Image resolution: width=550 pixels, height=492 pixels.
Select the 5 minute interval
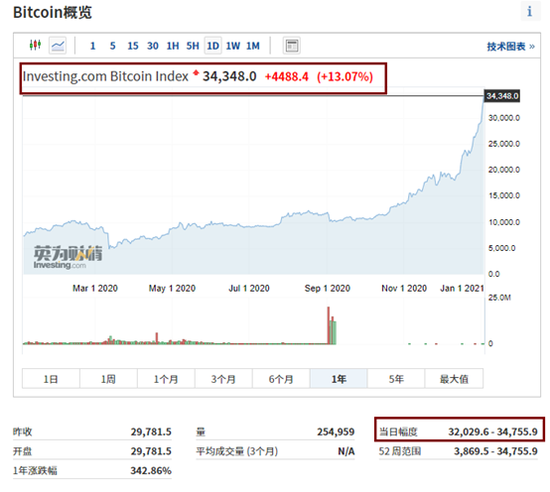click(113, 46)
